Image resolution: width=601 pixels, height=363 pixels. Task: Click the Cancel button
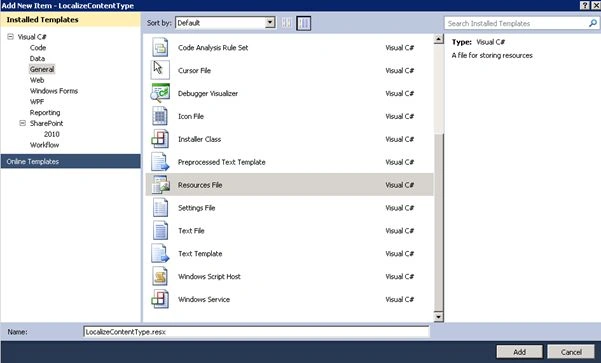click(571, 352)
